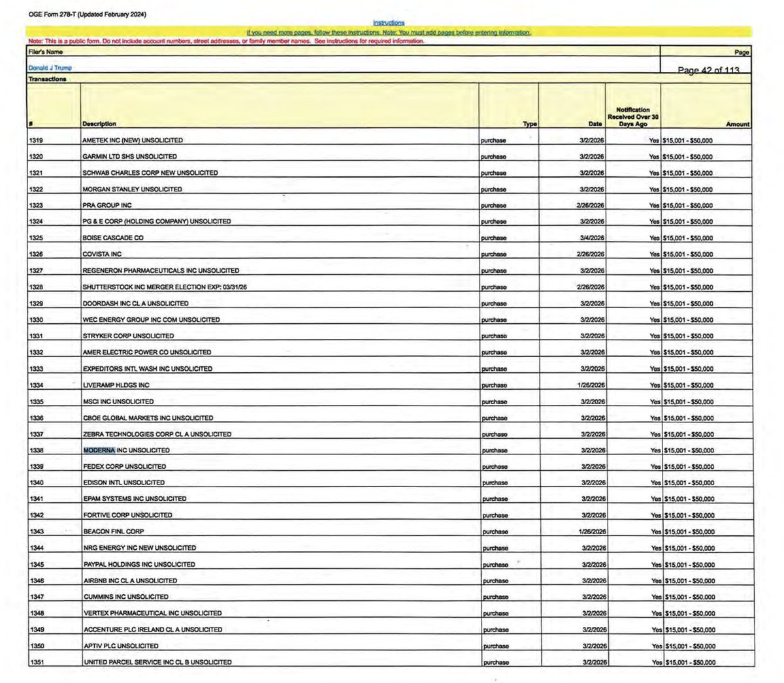This screenshot has width=784, height=683.
Task: Click the 2/26/2026 date for PRA GROUP
Action: click(x=591, y=206)
